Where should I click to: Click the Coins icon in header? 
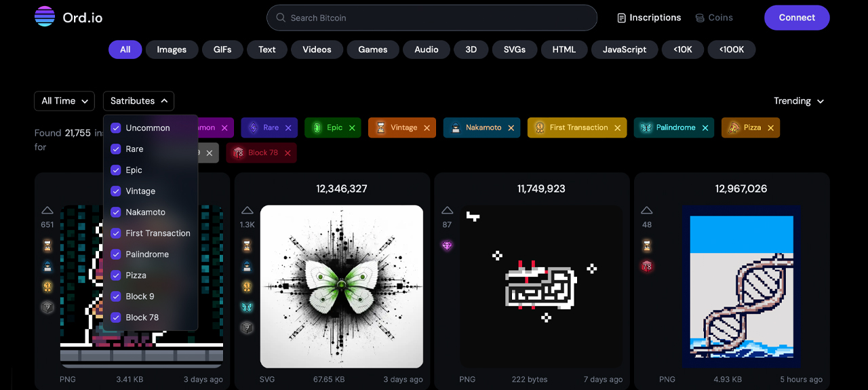700,18
